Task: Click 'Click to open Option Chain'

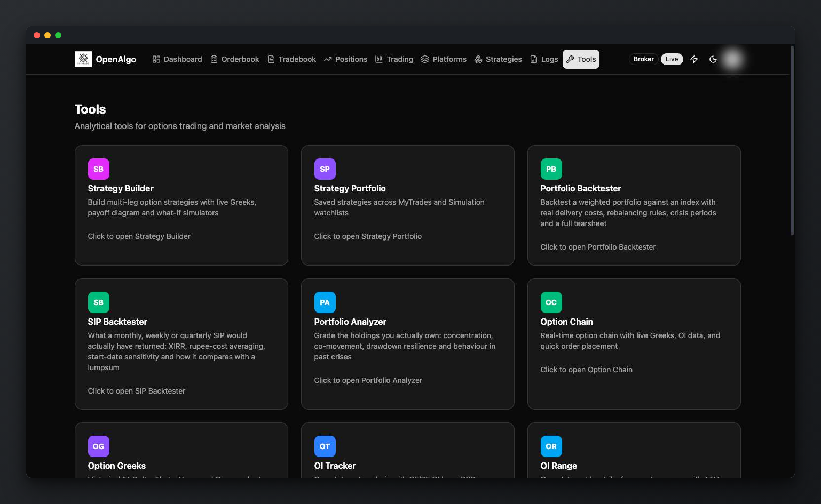Action: (587, 370)
